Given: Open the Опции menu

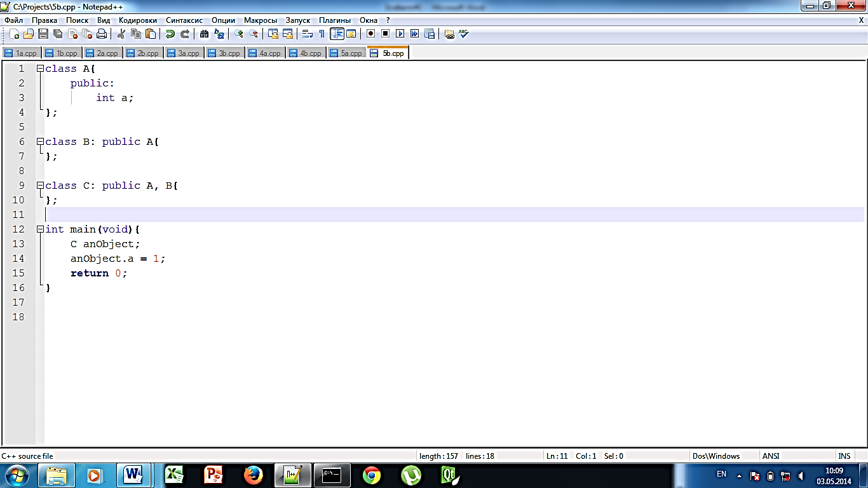Looking at the screenshot, I should point(223,20).
